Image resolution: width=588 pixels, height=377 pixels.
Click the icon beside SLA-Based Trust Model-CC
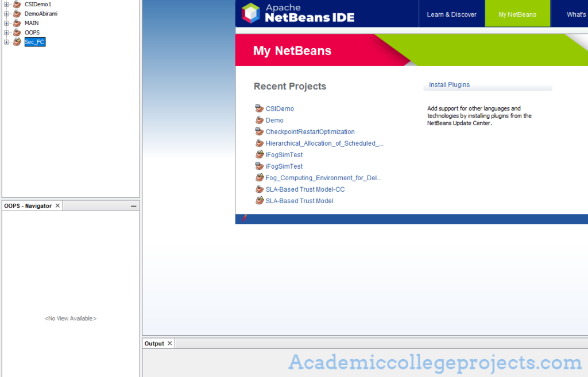[x=259, y=189]
